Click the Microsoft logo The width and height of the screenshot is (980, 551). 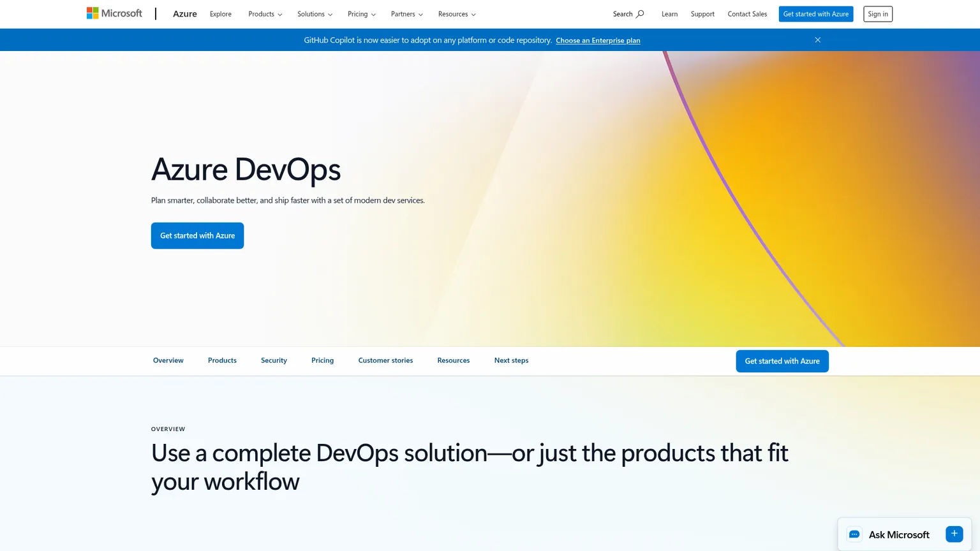(x=114, y=13)
